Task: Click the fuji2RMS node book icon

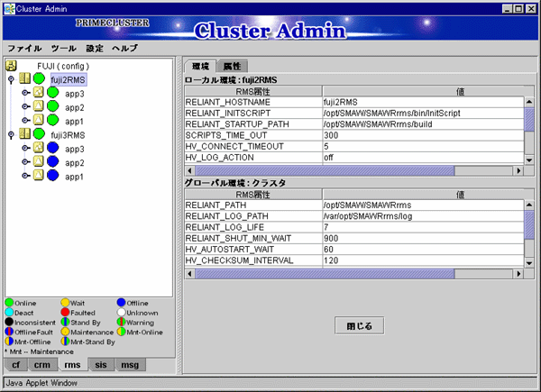Action: [x=24, y=79]
